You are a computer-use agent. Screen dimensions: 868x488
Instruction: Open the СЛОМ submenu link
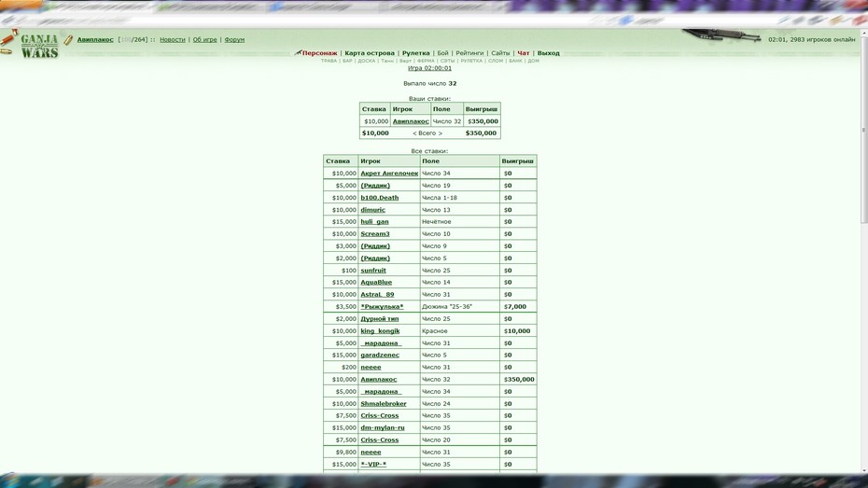coord(496,61)
